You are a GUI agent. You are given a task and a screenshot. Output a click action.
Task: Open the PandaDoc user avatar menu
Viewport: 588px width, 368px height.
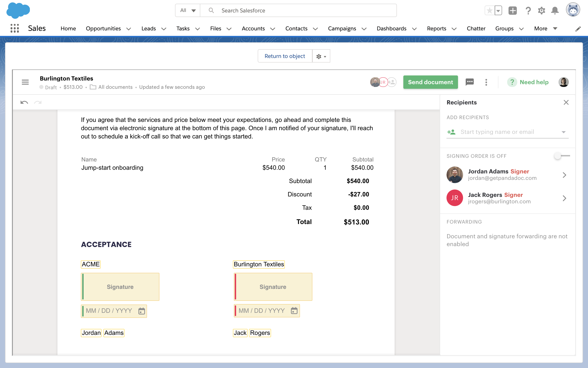click(x=563, y=82)
